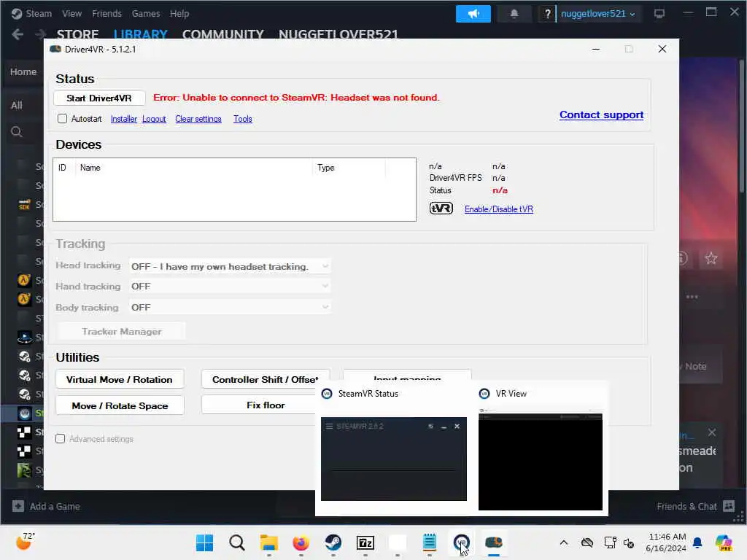This screenshot has height=560, width=747.
Task: Click Virtual Move / Rotation button
Action: [x=120, y=379]
